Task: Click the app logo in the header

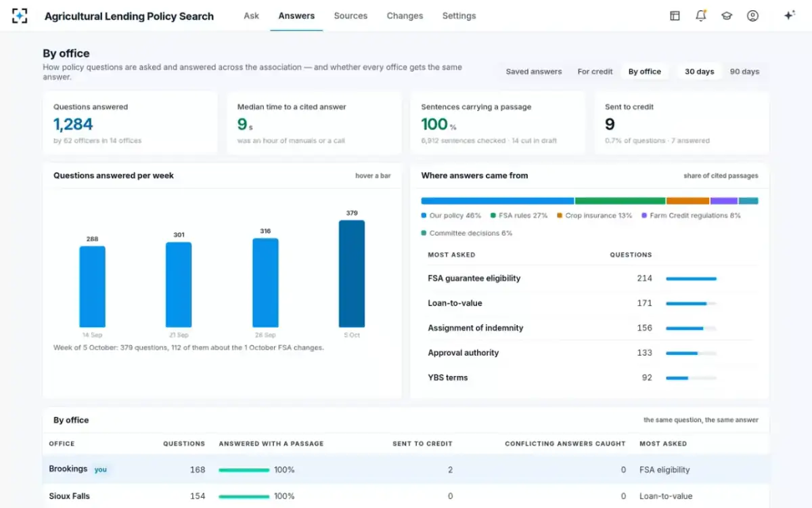Action: (x=20, y=16)
